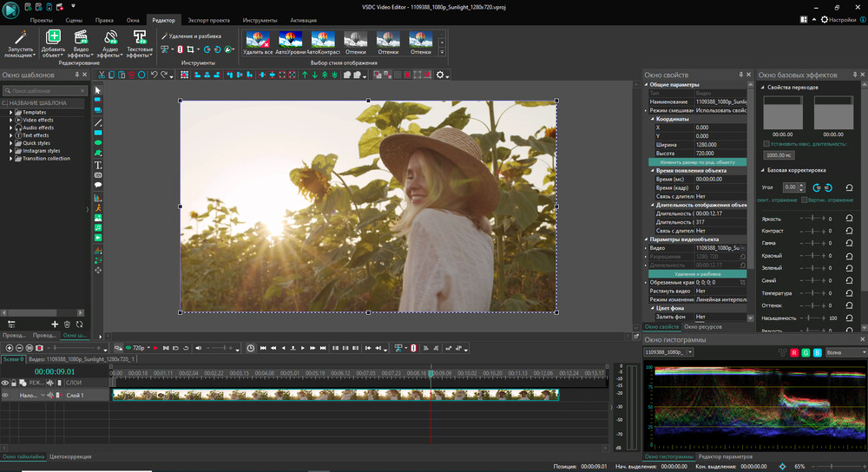
Task: Click the red preview play arrow
Action: 155,348
